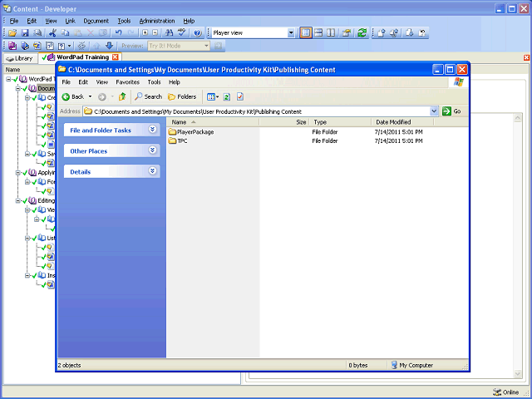
Task: Sort by the Type column header
Action: click(x=340, y=122)
